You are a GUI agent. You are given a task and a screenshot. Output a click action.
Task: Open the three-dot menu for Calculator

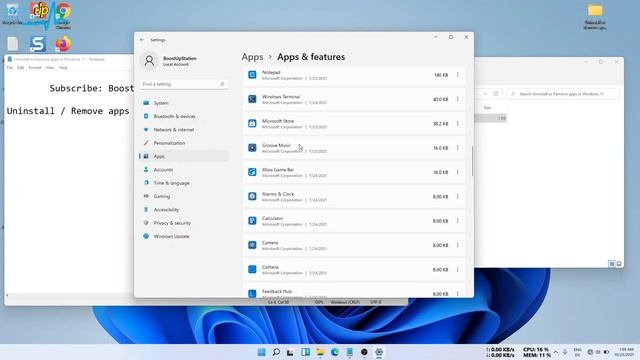coord(458,221)
